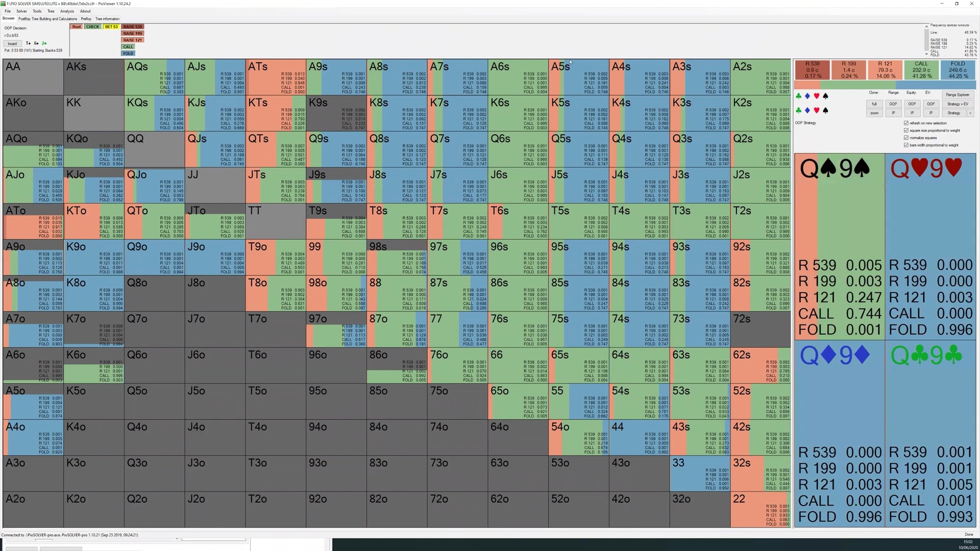Click the red heart icon in top suit row
The width and height of the screenshot is (980, 551).
click(816, 96)
